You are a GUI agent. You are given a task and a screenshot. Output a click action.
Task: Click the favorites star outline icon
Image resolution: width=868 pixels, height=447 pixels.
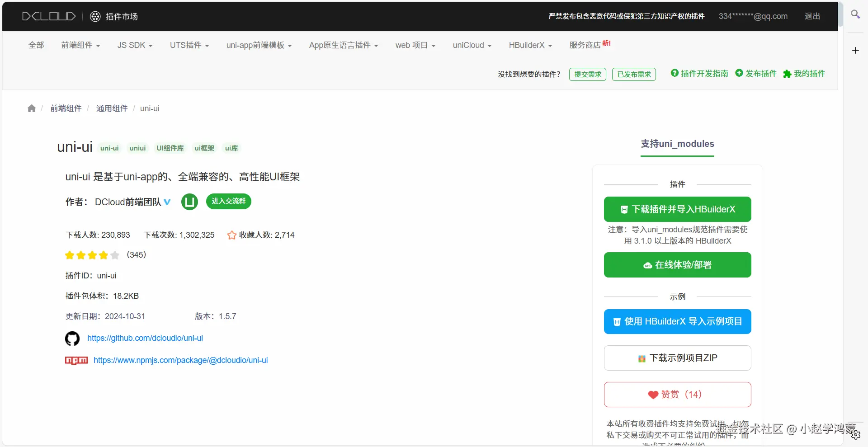tap(232, 235)
